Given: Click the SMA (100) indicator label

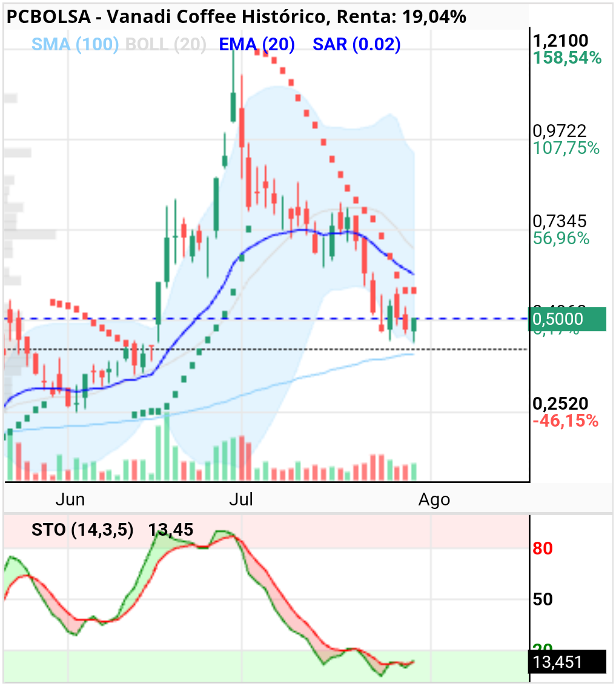Looking at the screenshot, I should [75, 45].
